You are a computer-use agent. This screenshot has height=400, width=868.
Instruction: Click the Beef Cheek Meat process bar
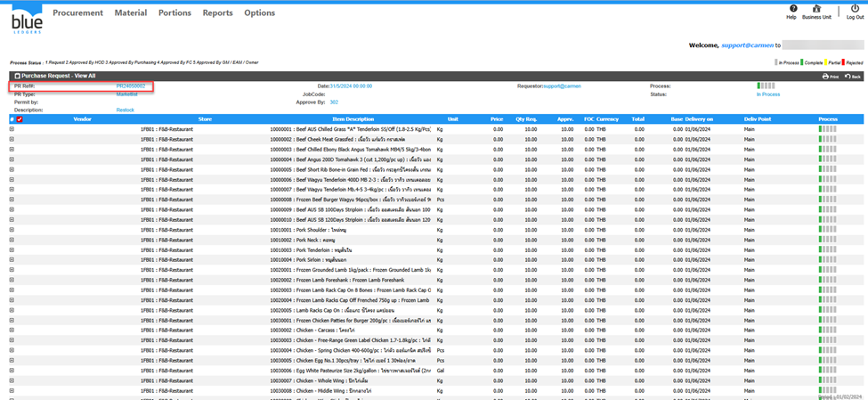click(827, 139)
